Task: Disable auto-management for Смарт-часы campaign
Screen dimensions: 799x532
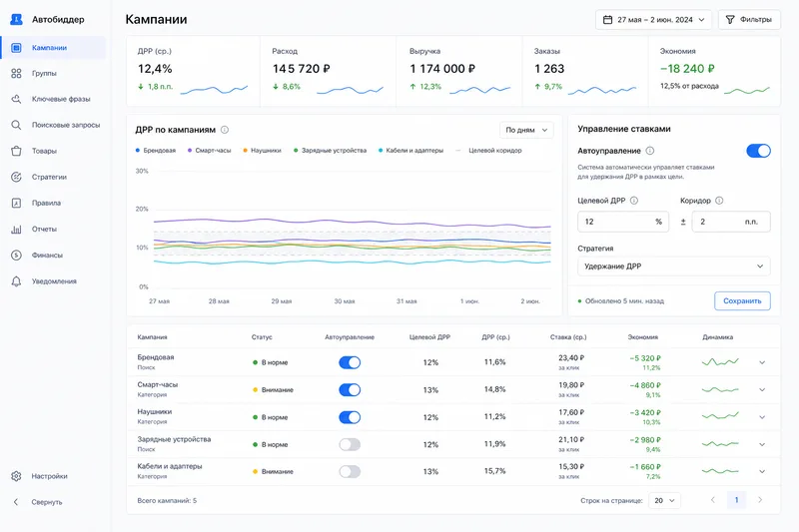Action: pos(350,390)
